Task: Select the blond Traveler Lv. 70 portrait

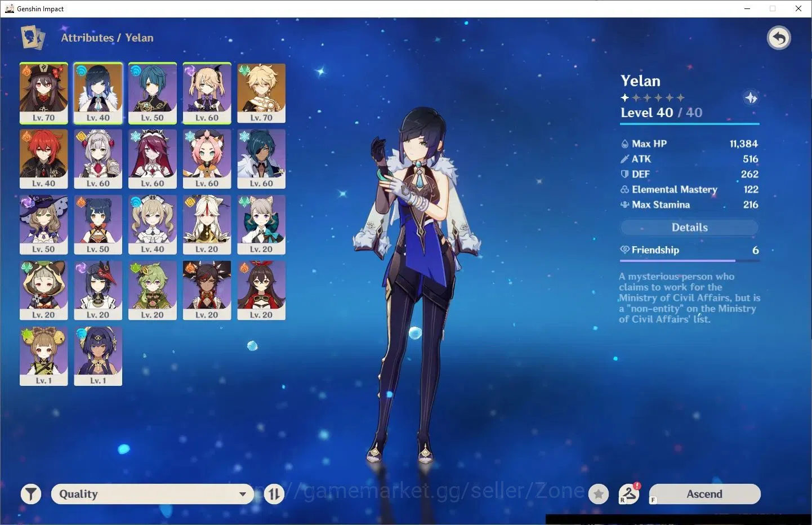Action: (x=261, y=93)
